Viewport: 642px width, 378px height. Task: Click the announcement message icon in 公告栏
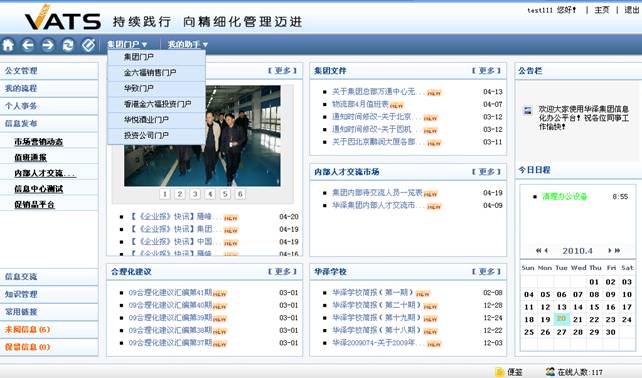pyautogui.click(x=528, y=110)
